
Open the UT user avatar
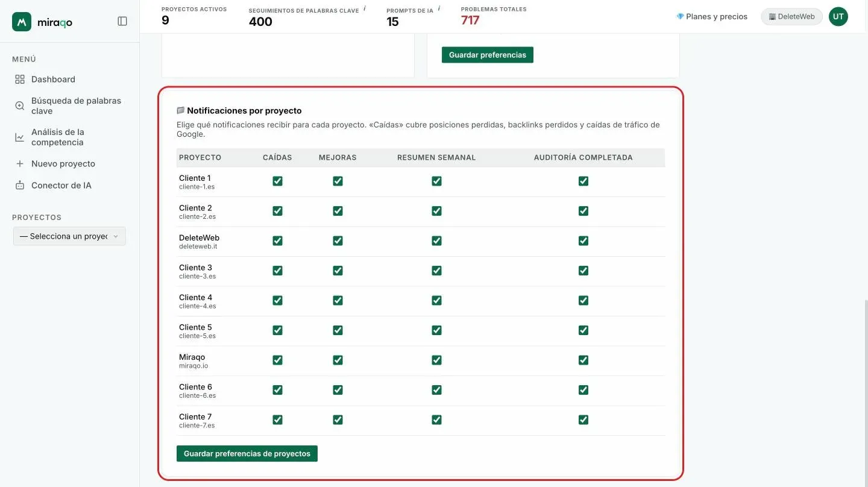pyautogui.click(x=838, y=17)
